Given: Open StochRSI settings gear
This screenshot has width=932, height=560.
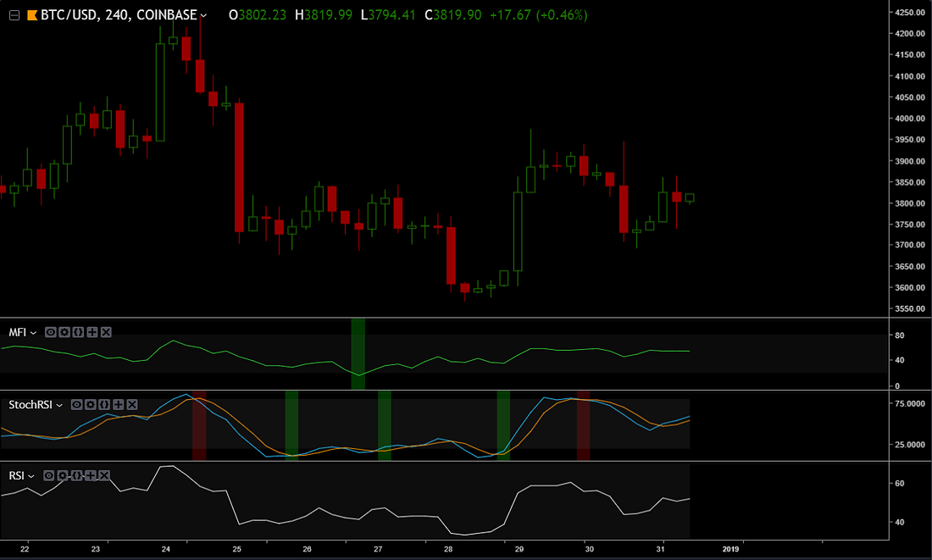Looking at the screenshot, I should click(91, 405).
